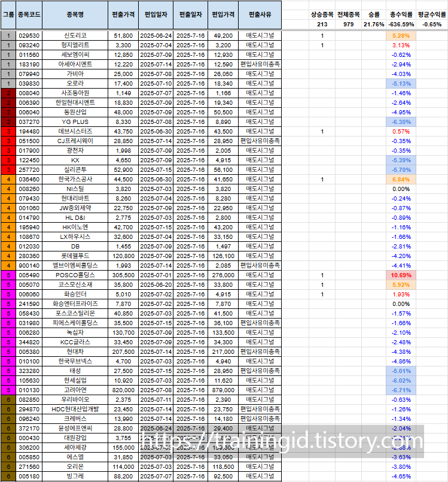
Task: Click the 편입일자 column header
Action: [156, 15]
